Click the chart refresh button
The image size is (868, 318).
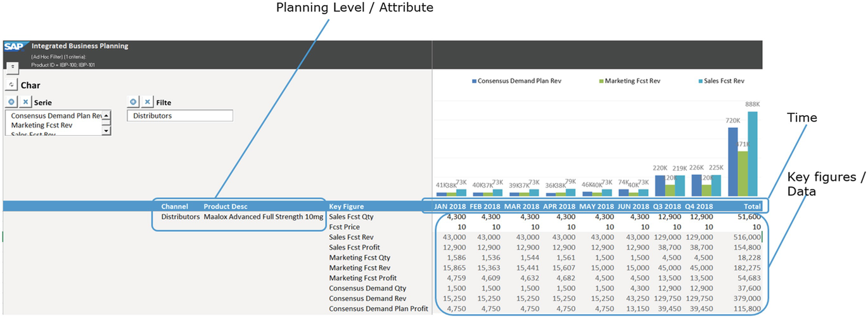pyautogui.click(x=11, y=85)
